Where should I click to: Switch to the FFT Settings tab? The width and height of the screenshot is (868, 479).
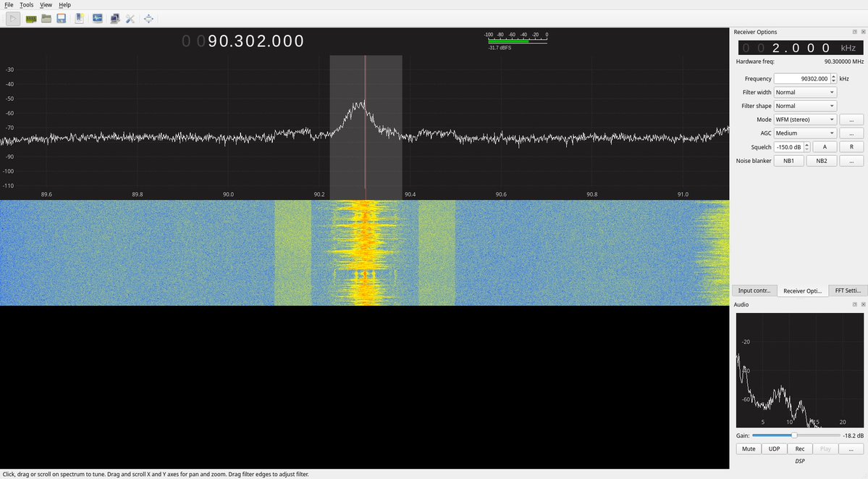point(848,291)
